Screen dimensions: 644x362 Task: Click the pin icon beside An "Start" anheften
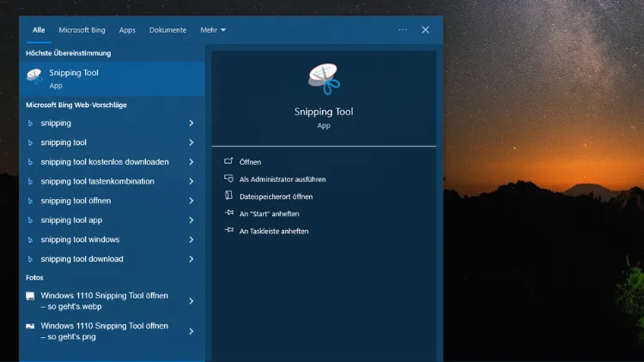[229, 213]
